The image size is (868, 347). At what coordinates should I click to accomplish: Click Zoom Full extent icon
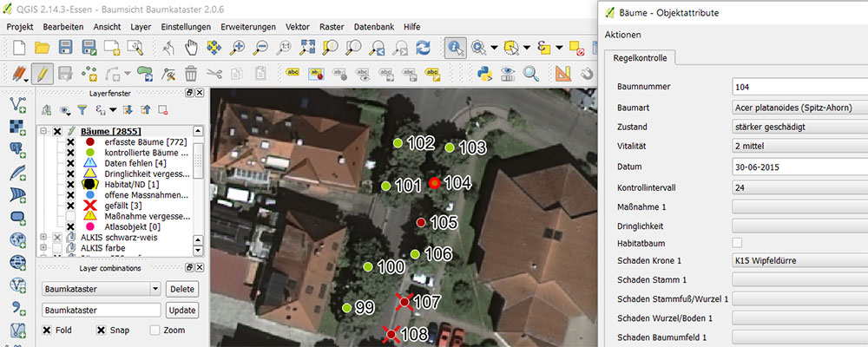point(306,48)
